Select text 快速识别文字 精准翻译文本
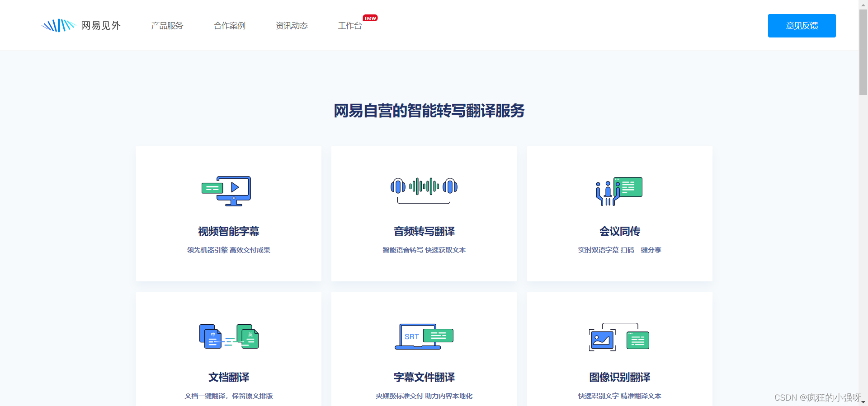 [619, 396]
